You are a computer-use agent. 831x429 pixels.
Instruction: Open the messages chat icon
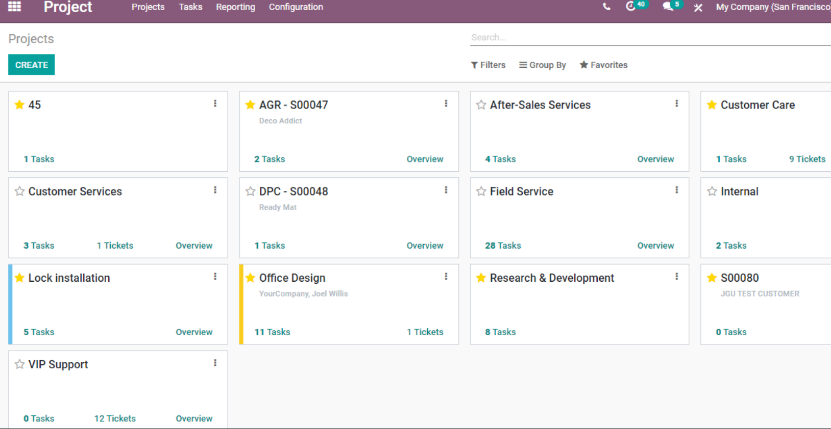[x=668, y=7]
